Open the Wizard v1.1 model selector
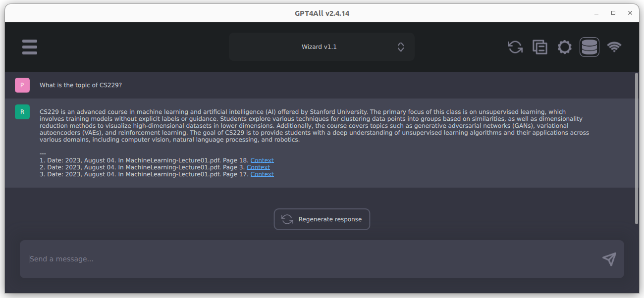Viewport: 644px width, 298px height. point(322,47)
